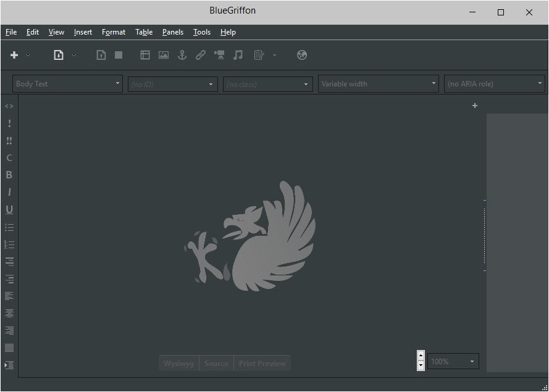Open the Panels menu
This screenshot has width=549, height=392.
tap(173, 32)
